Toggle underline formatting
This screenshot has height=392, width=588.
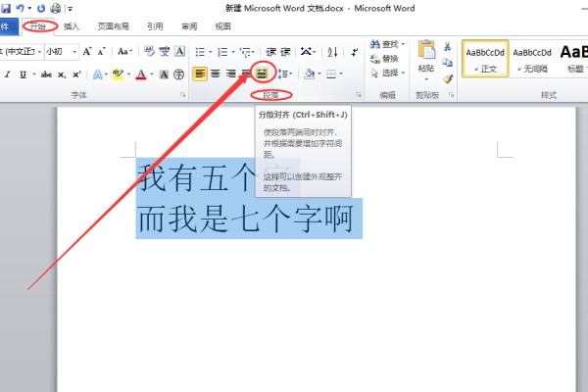click(x=22, y=74)
